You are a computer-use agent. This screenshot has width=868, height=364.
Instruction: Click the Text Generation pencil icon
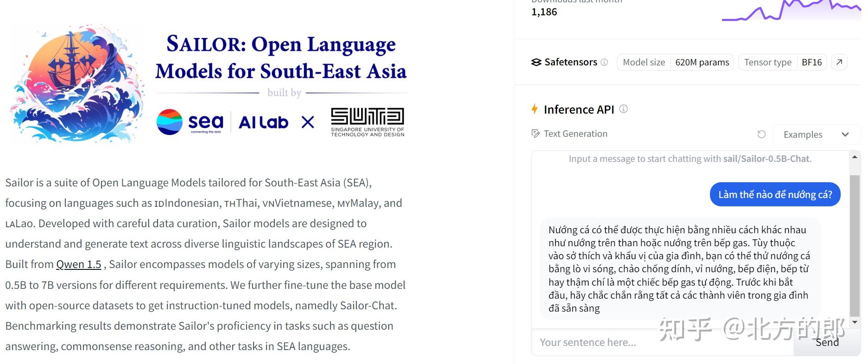pyautogui.click(x=536, y=134)
